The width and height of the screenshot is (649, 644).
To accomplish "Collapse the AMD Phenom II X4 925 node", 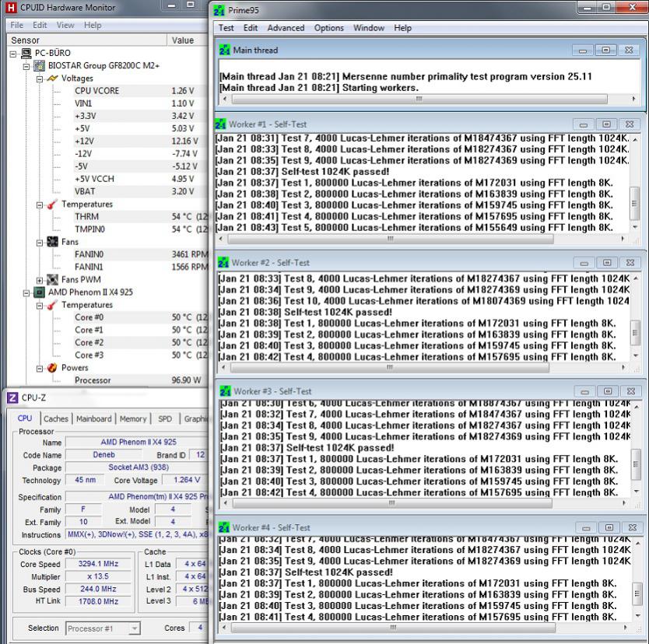I will (x=26, y=293).
